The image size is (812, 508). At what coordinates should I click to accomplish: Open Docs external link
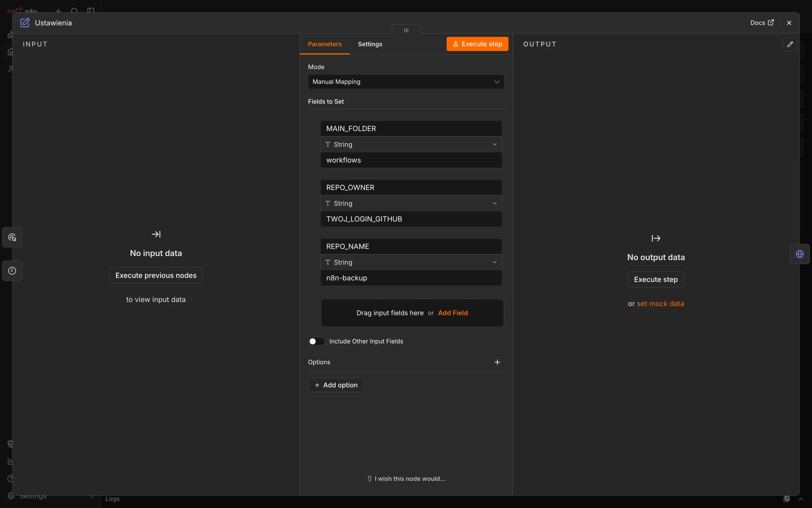[762, 23]
